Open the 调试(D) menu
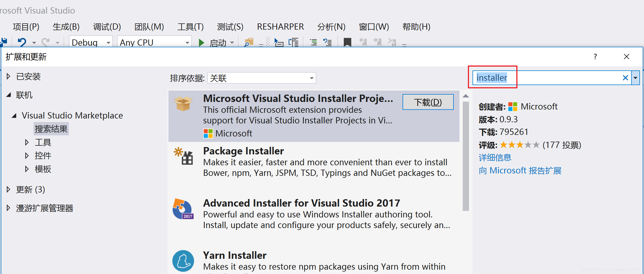 pos(107,27)
